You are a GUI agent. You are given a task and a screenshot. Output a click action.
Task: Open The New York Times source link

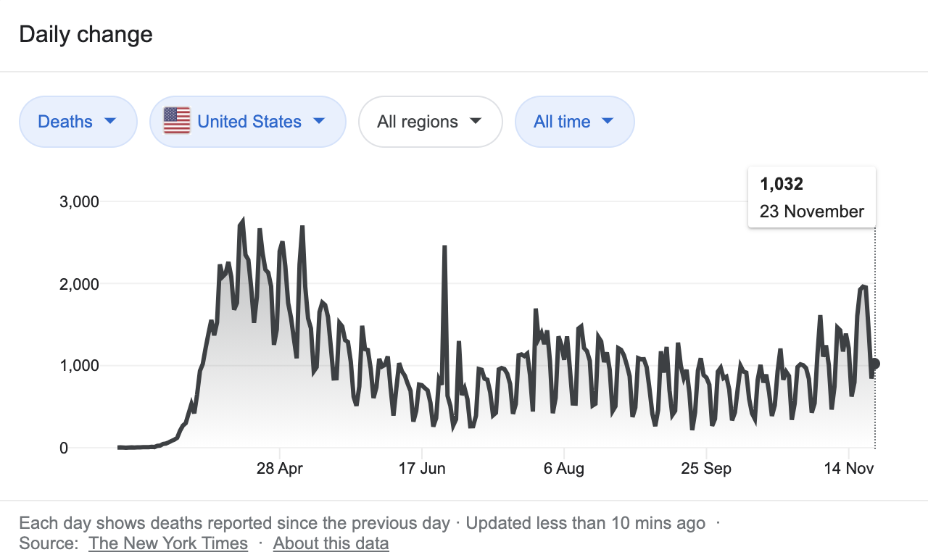168,543
